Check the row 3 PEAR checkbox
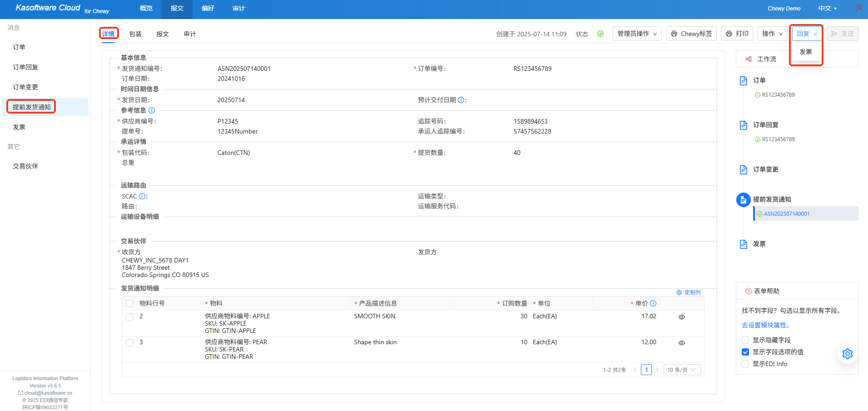The height and width of the screenshot is (411, 868). click(129, 343)
